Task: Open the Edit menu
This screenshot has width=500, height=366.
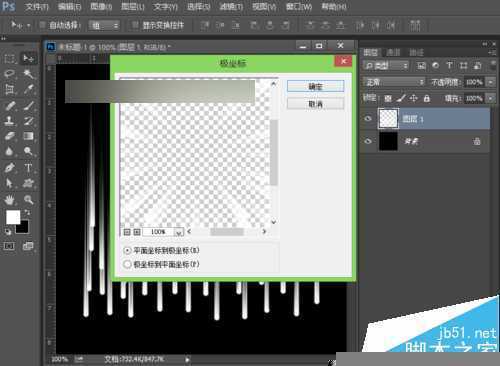Action: pyautogui.click(x=70, y=7)
